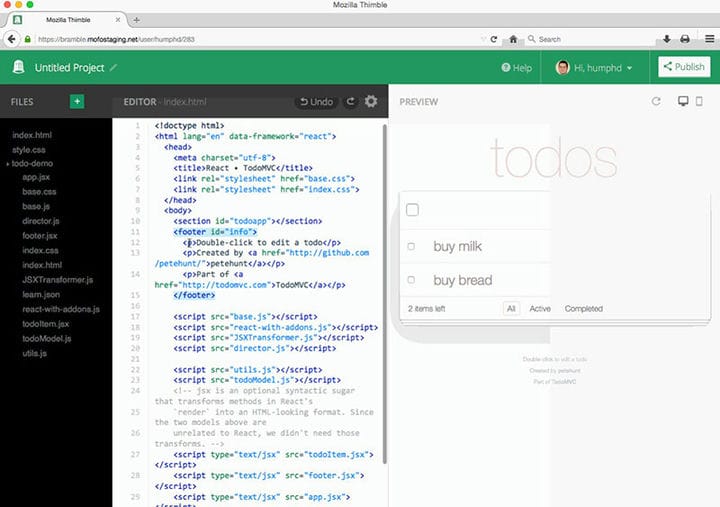Click the Thimble logo in green header
The height and width of the screenshot is (507, 720).
18,67
